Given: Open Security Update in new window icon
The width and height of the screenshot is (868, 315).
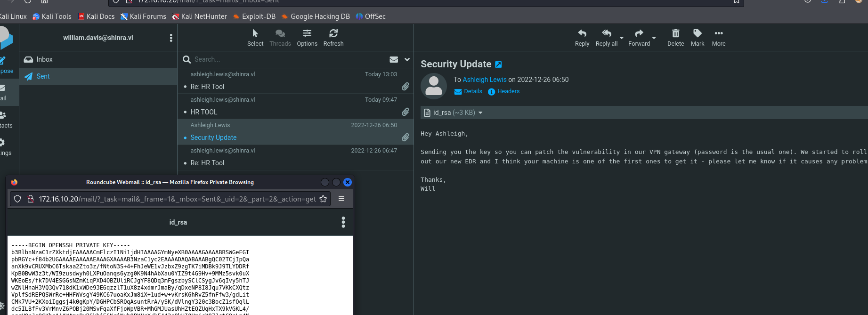Looking at the screenshot, I should 498,65.
